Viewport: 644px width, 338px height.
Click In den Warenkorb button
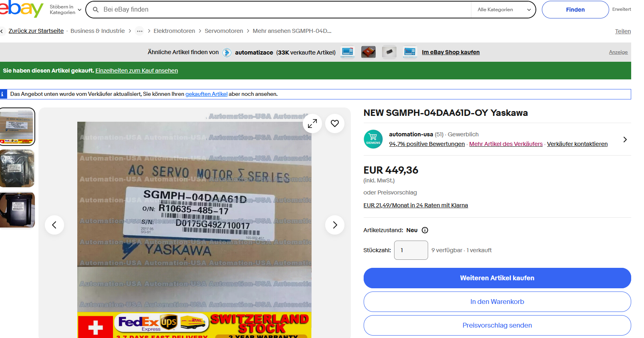click(497, 302)
